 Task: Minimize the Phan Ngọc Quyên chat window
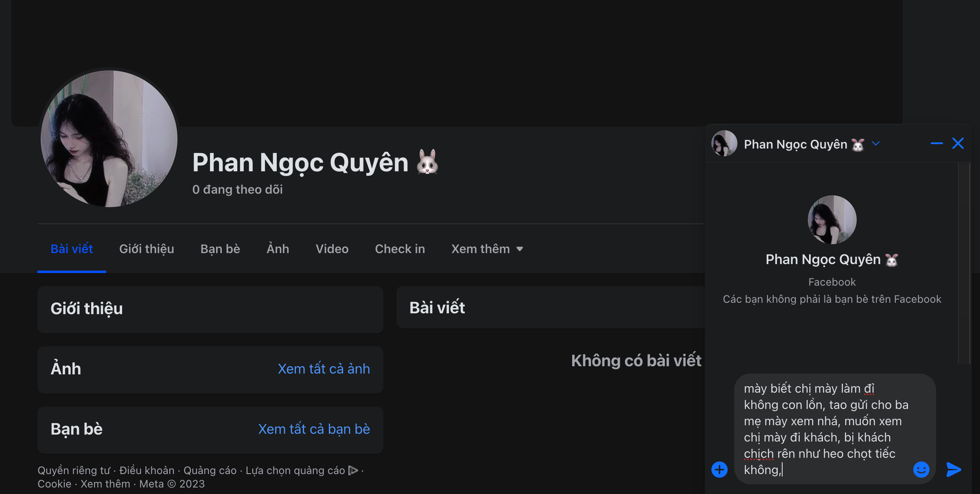coord(936,143)
